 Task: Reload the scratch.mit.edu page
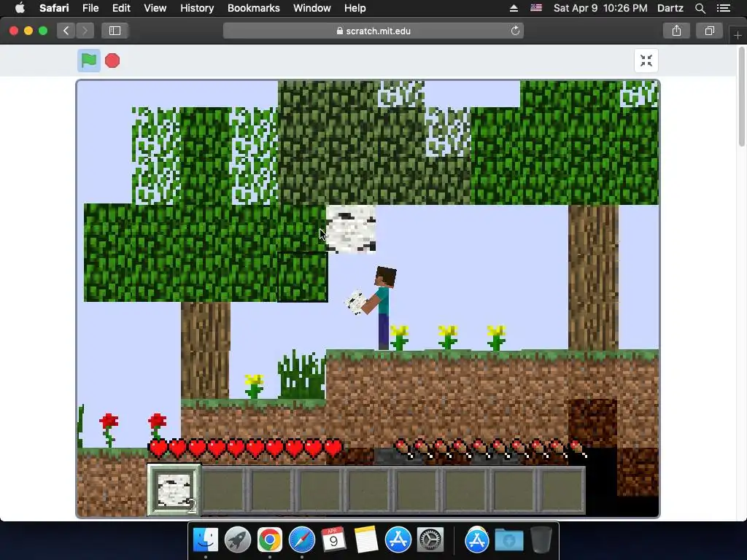515,31
